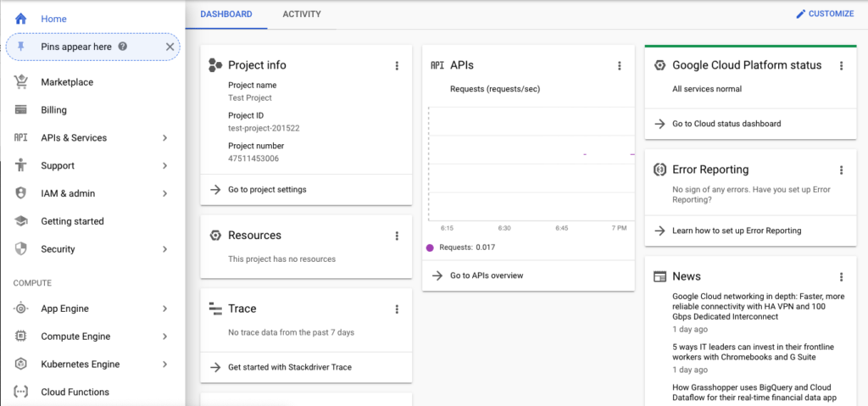Click the project name Test Project

click(250, 97)
